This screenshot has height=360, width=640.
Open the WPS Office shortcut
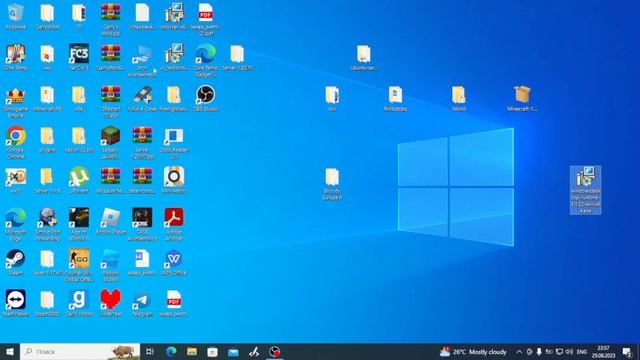(x=174, y=262)
